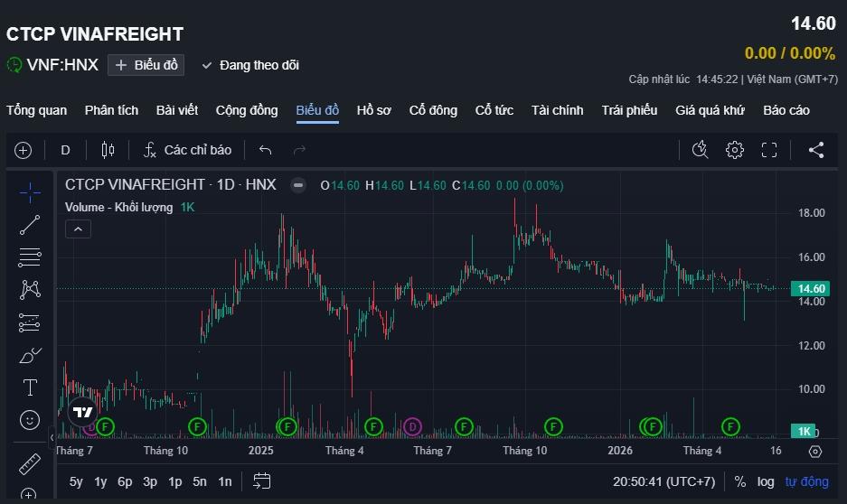Image resolution: width=847 pixels, height=504 pixels.
Task: Select the trend line drawing tool
Action: point(30,225)
